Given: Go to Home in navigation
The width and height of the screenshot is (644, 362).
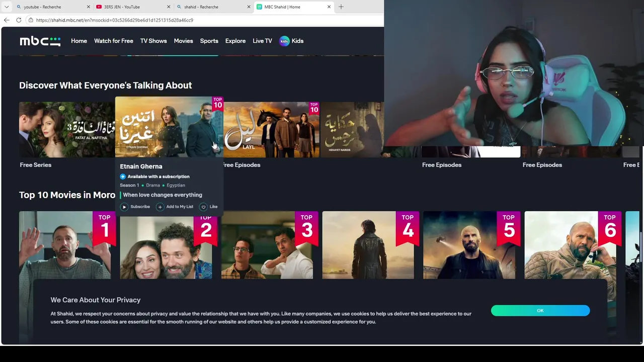Looking at the screenshot, I should [79, 41].
